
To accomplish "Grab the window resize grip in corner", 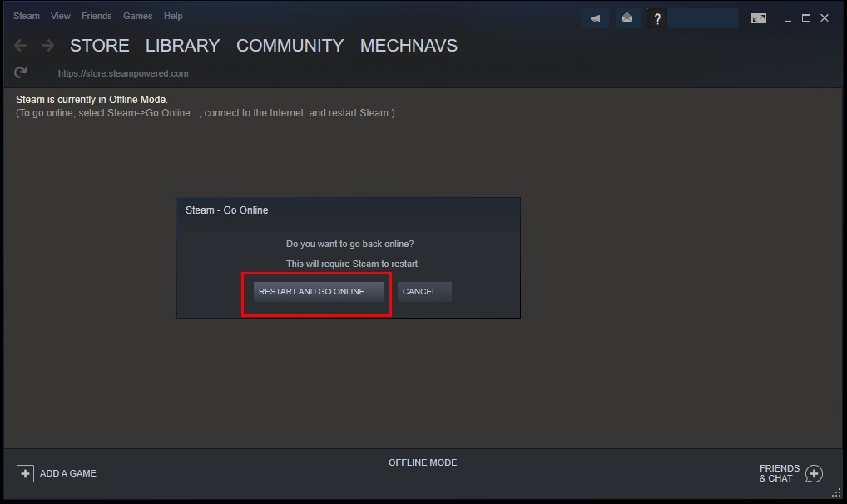I will 836,492.
